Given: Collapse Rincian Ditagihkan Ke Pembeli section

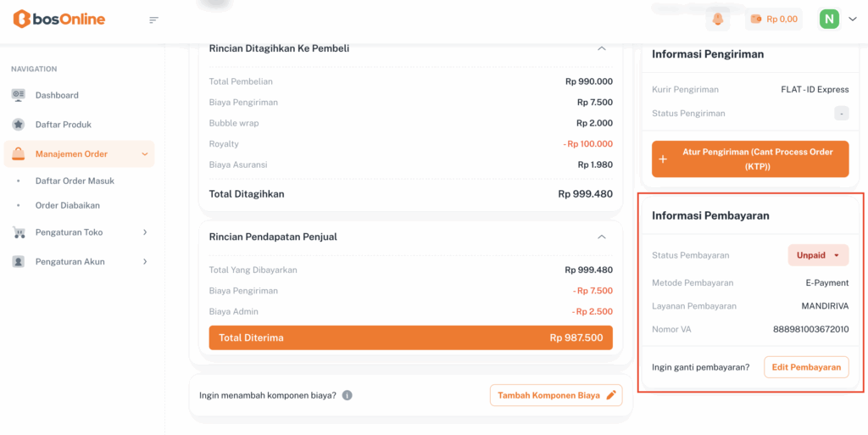Looking at the screenshot, I should 602,48.
